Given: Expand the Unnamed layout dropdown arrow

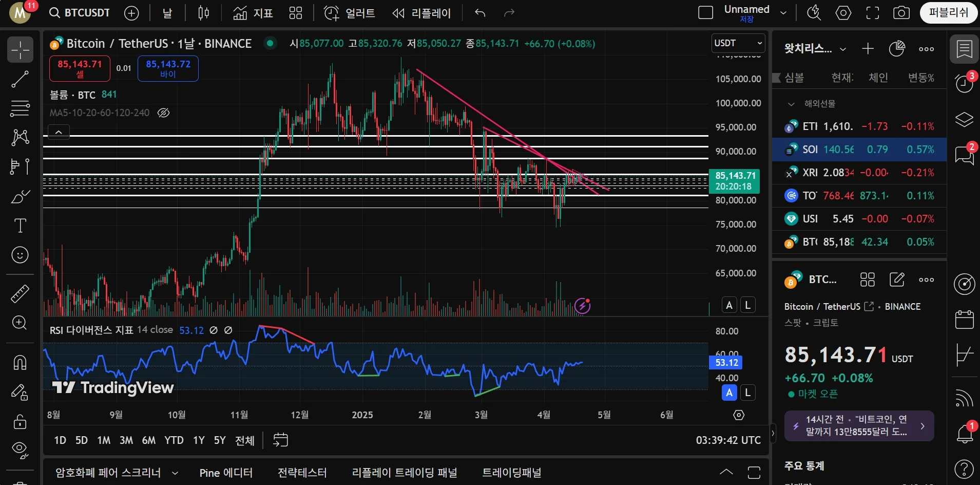Looking at the screenshot, I should pyautogui.click(x=783, y=13).
